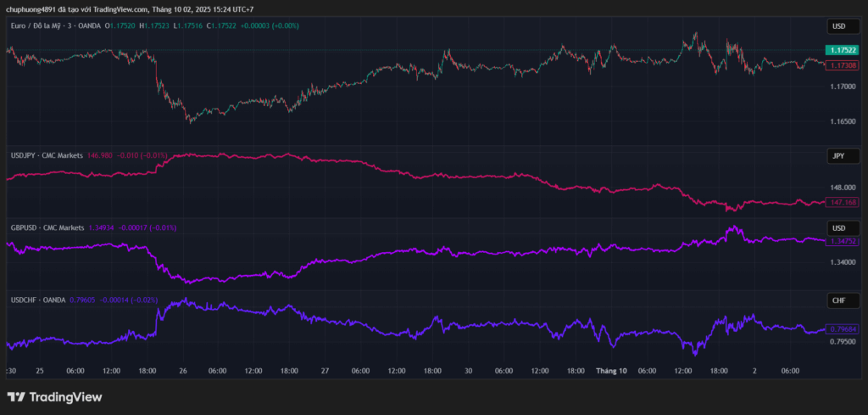The width and height of the screenshot is (868, 415).
Task: Select the GBPUSD CMC Markets legend
Action: pyautogui.click(x=47, y=227)
